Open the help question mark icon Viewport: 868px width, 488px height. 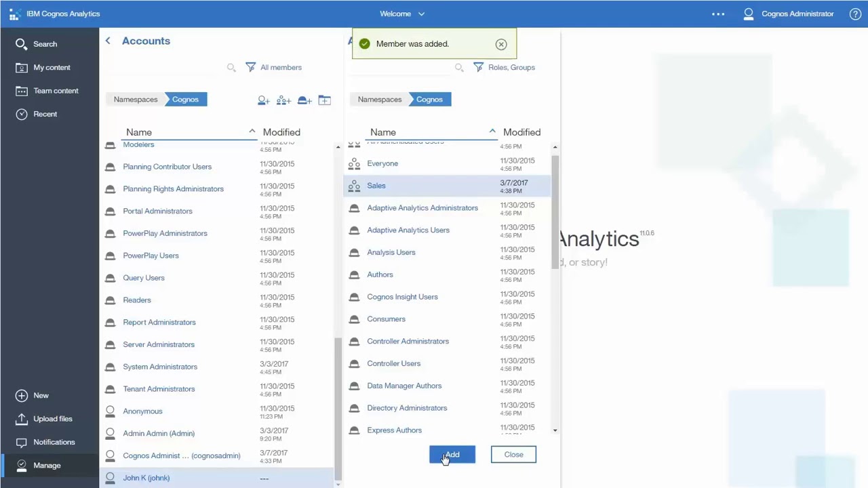pyautogui.click(x=855, y=14)
